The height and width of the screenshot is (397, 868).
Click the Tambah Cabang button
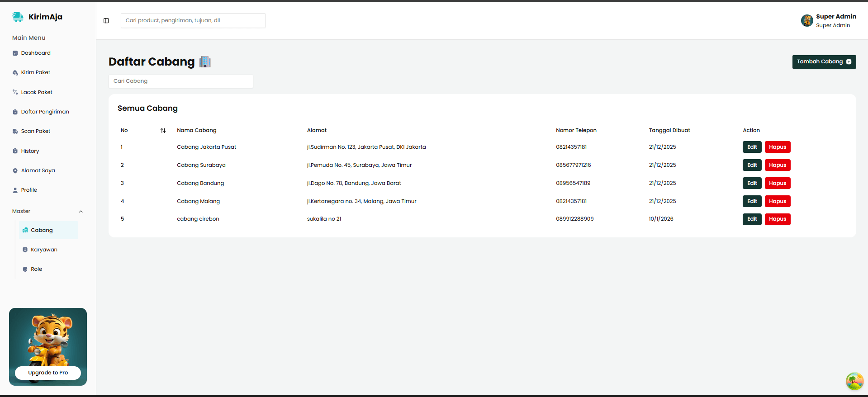(824, 62)
